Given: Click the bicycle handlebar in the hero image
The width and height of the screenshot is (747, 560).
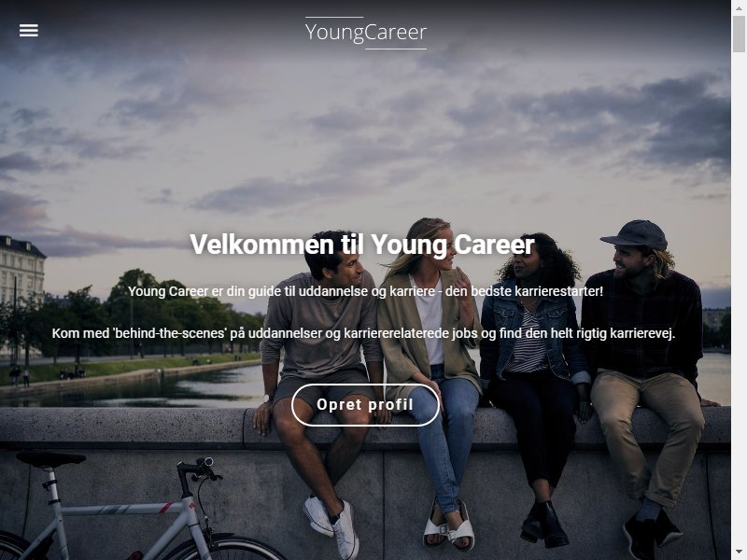Looking at the screenshot, I should 199,470.
